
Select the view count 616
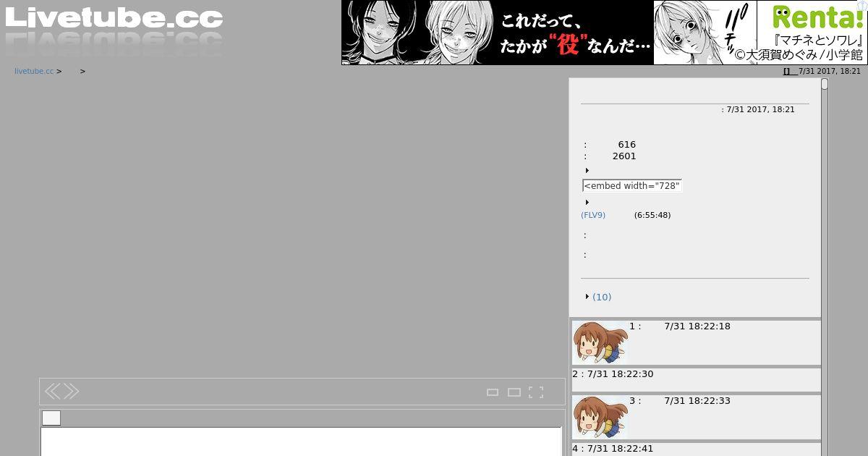tap(627, 145)
